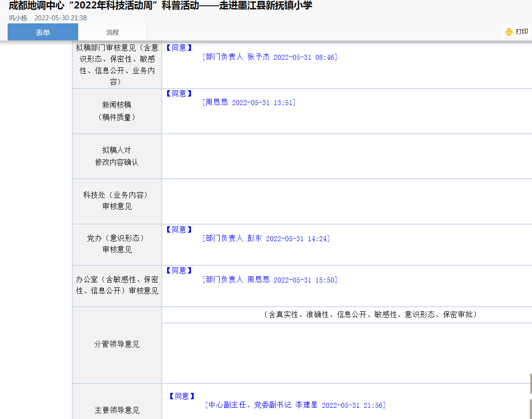Select the 李建星 signature dated 21:56
The height and width of the screenshot is (419, 532).
tap(295, 405)
